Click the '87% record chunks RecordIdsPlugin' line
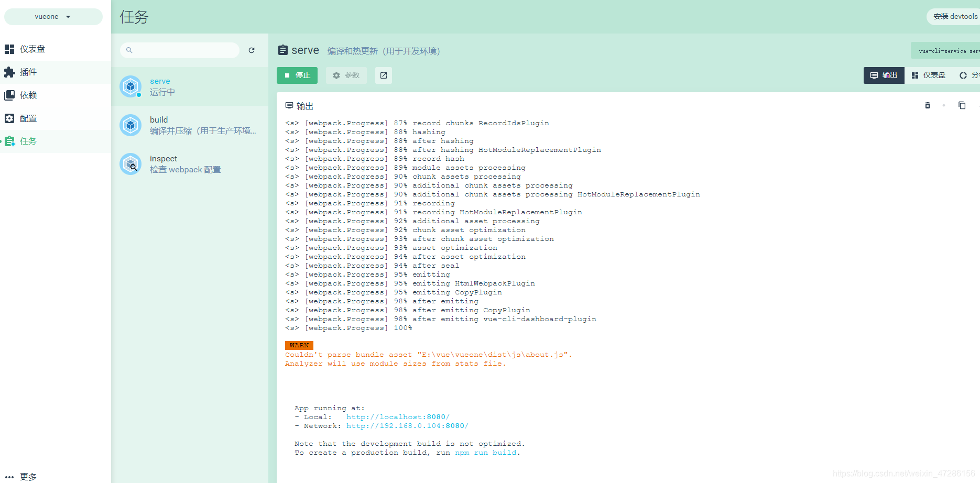This screenshot has width=980, height=483. click(417, 123)
